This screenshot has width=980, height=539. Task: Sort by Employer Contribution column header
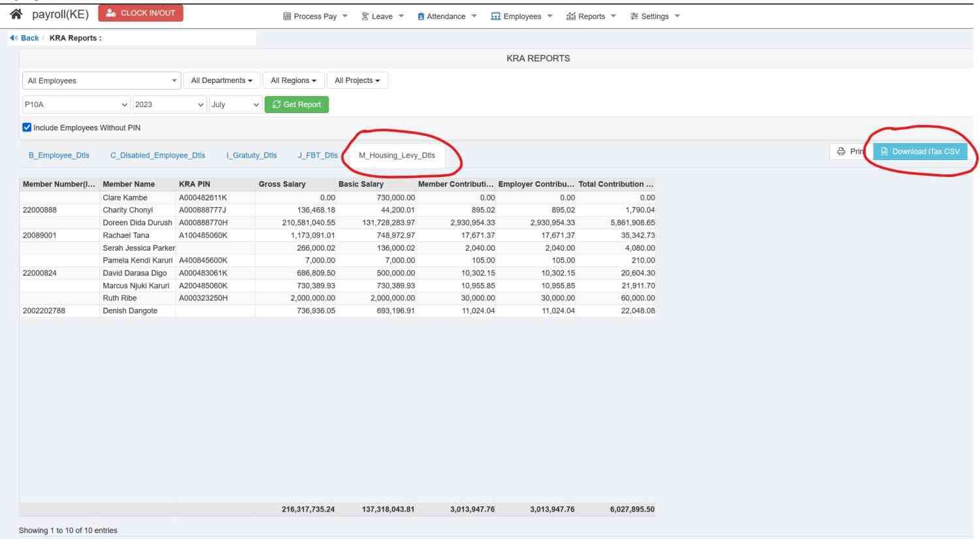click(x=536, y=184)
